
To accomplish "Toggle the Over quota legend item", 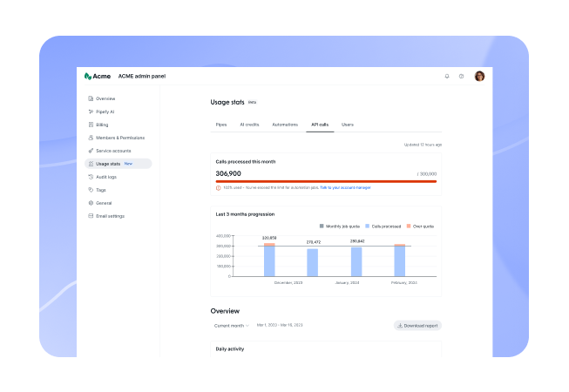I will 420,226.
